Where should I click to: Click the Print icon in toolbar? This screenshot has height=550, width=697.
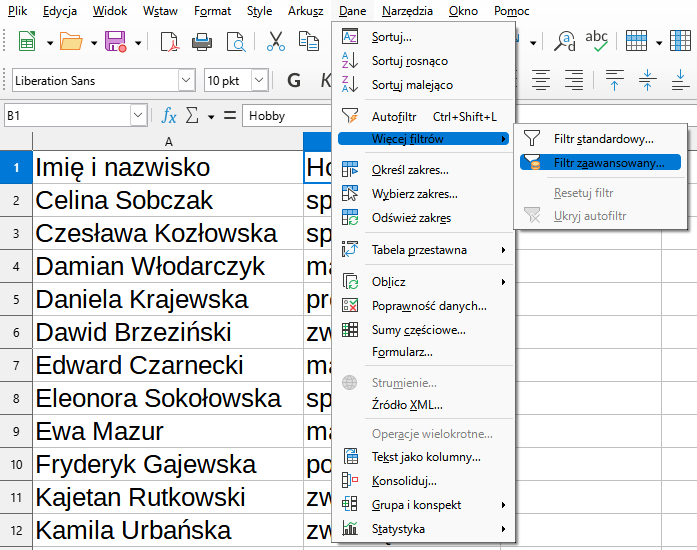pos(202,42)
